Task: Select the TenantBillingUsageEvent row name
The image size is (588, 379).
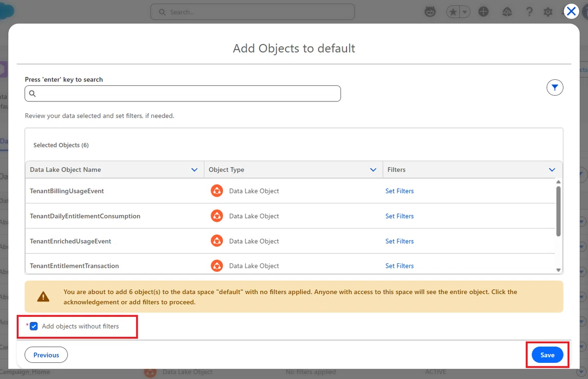Action: 67,191
